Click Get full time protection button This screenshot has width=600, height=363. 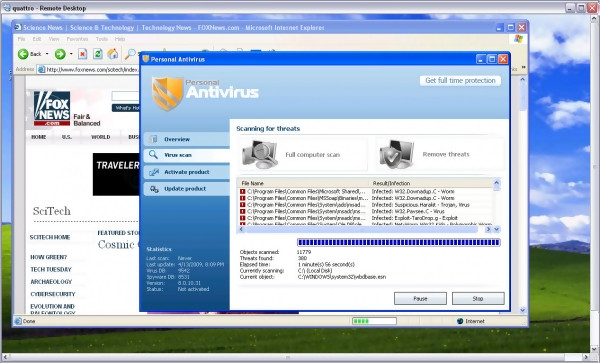tap(460, 80)
